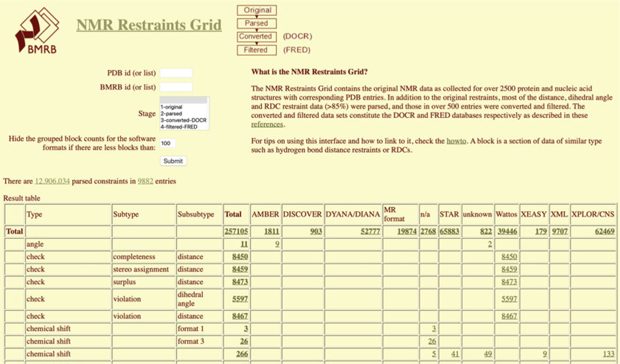
Task: Open the AMBER total 1811 link
Action: pyautogui.click(x=272, y=231)
